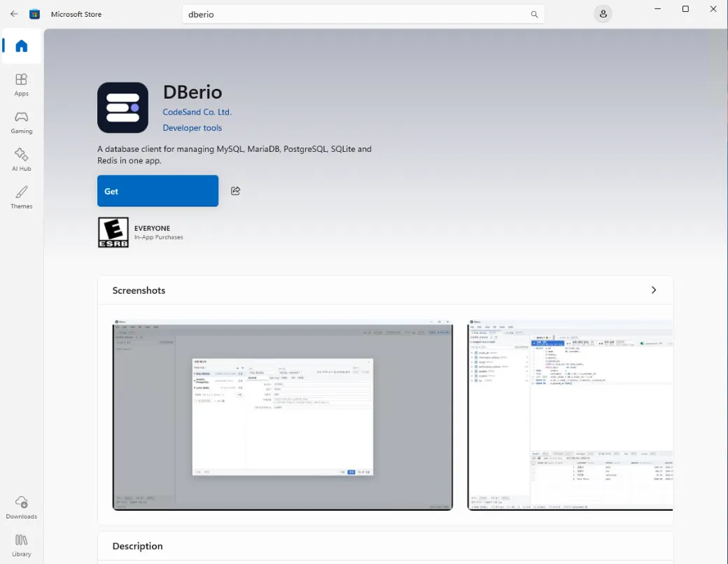The height and width of the screenshot is (564, 728).
Task: Click the Microsoft Store logo icon
Action: (x=34, y=14)
